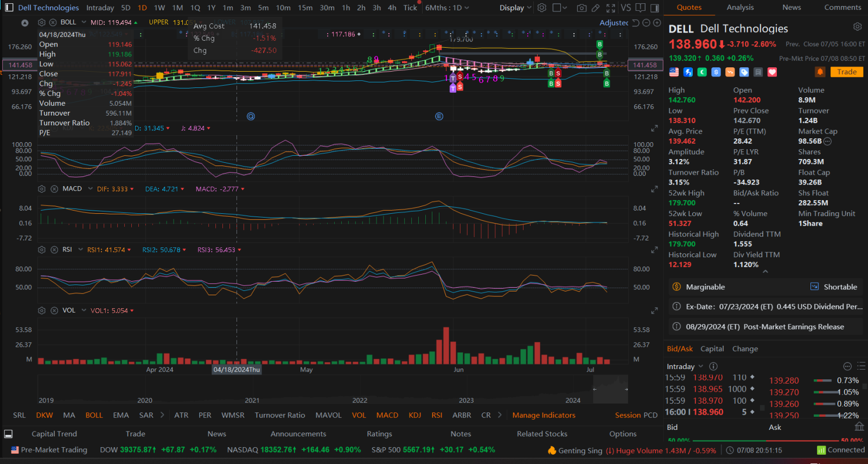This screenshot has height=464, width=868.
Task: Click the blue price tag icon
Action: point(744,72)
